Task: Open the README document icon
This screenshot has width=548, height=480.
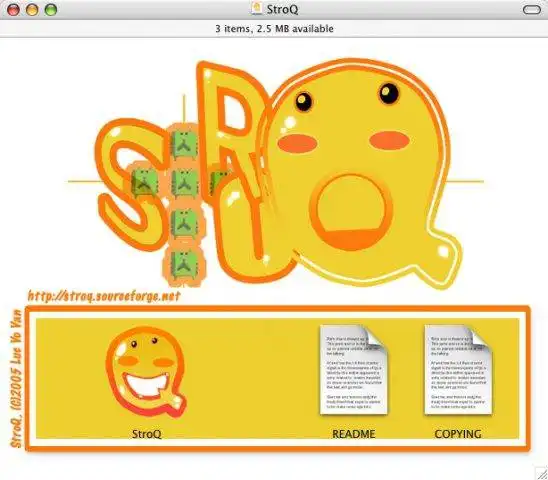Action: (x=354, y=370)
